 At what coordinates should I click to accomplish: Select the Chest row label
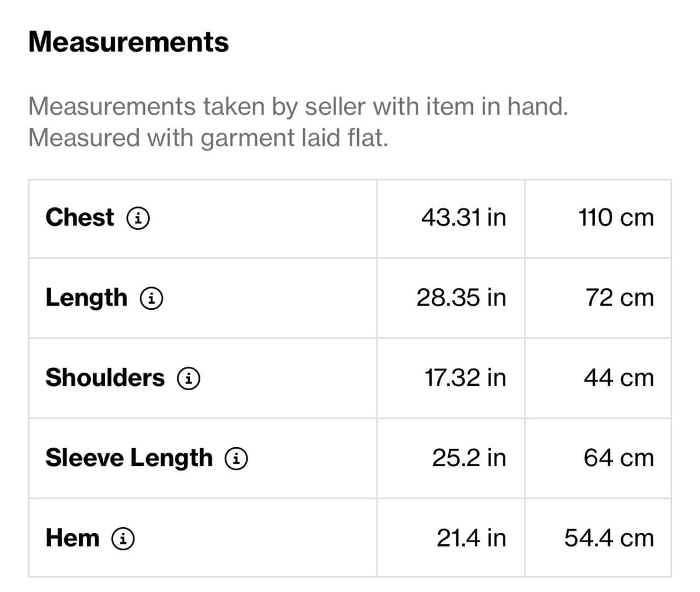click(x=80, y=218)
